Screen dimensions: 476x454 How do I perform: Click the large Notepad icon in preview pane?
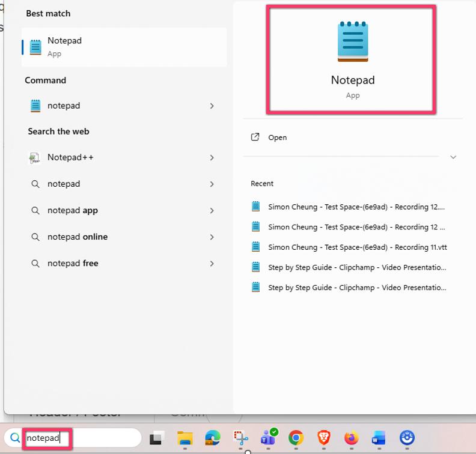(x=353, y=41)
